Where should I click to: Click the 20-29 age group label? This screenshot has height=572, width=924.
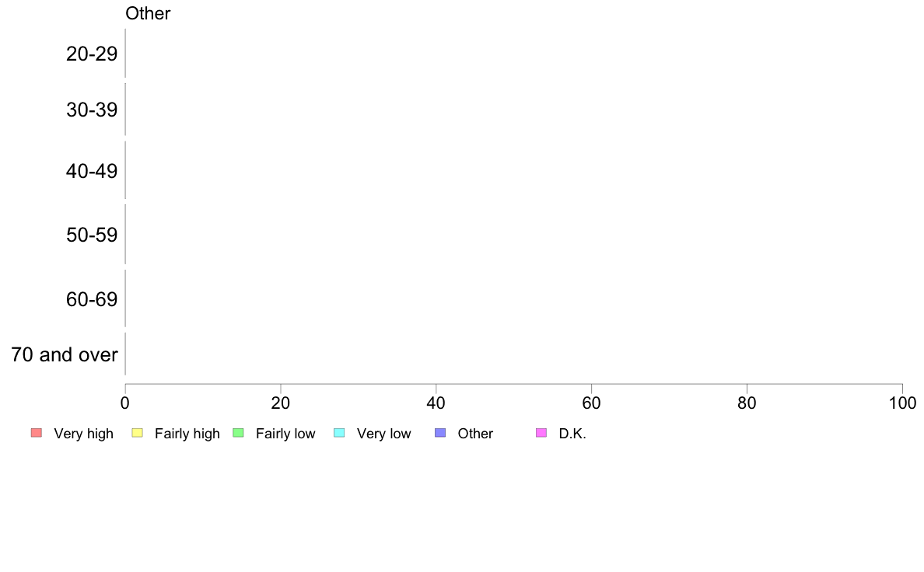[92, 54]
